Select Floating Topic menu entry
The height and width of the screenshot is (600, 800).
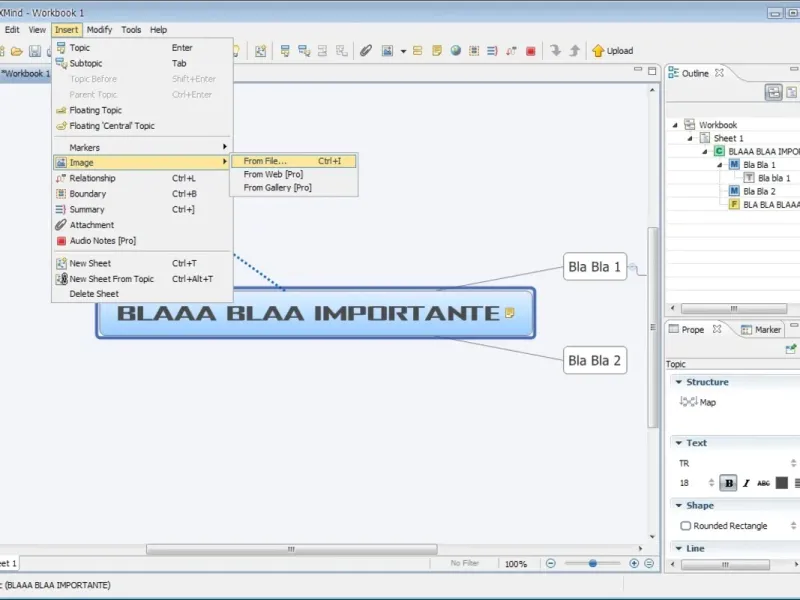tap(142, 110)
